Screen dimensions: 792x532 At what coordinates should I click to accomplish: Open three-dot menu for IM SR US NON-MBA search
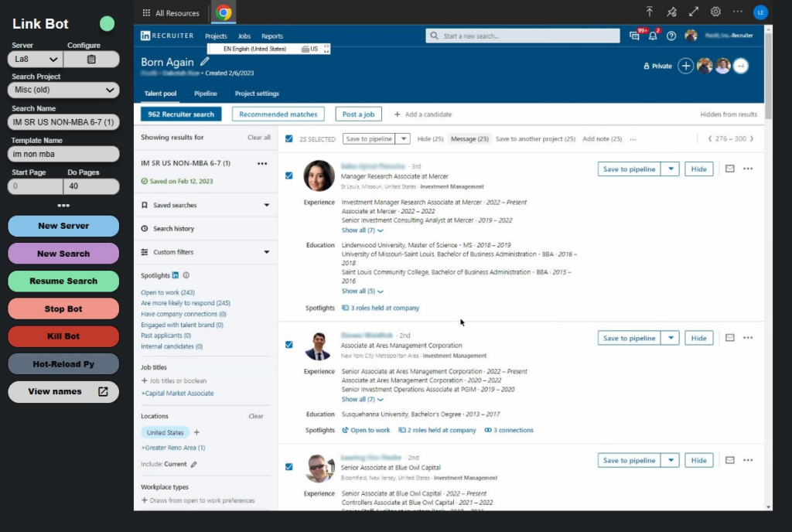coord(262,163)
